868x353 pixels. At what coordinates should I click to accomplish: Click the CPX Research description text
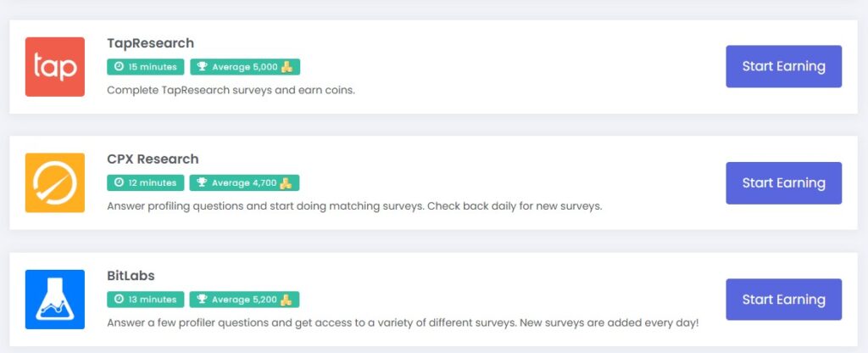(353, 206)
